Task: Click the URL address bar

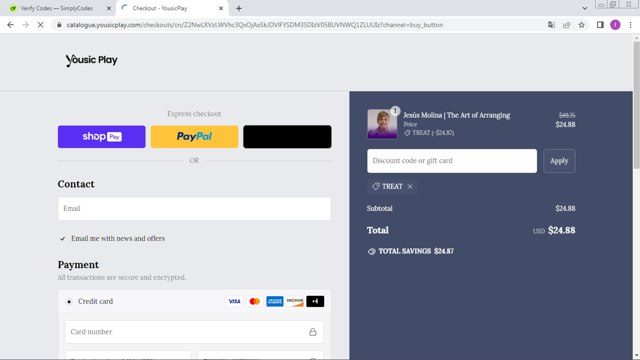Action: point(255,25)
